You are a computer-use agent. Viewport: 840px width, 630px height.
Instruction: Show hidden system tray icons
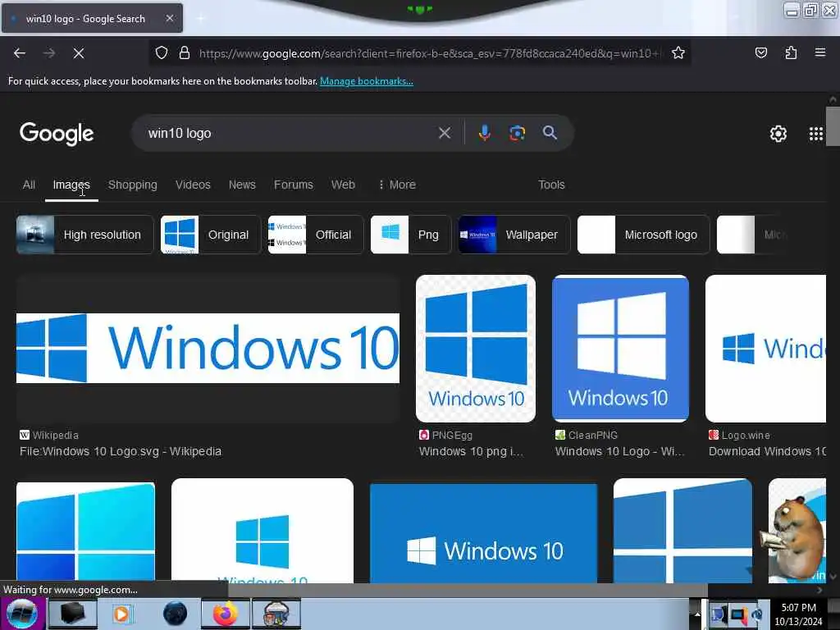[x=697, y=614]
